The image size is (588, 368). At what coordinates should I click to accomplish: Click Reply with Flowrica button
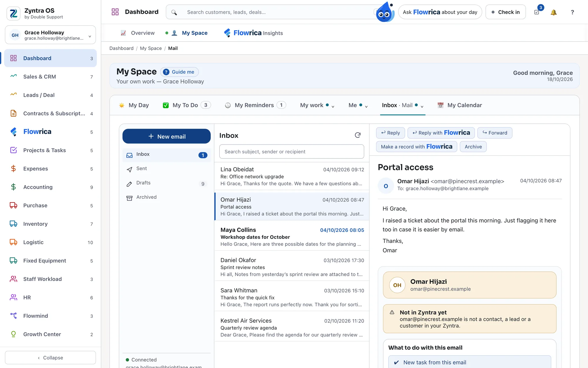click(x=441, y=133)
